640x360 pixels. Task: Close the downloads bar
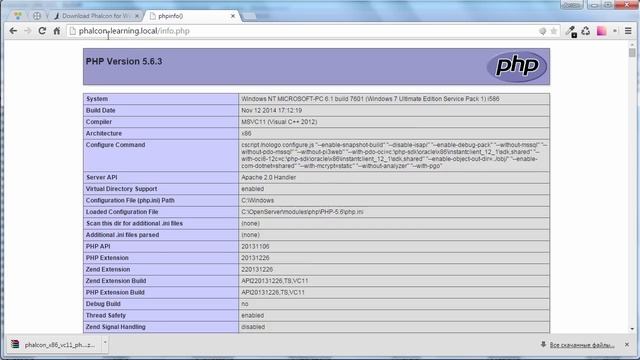(627, 345)
